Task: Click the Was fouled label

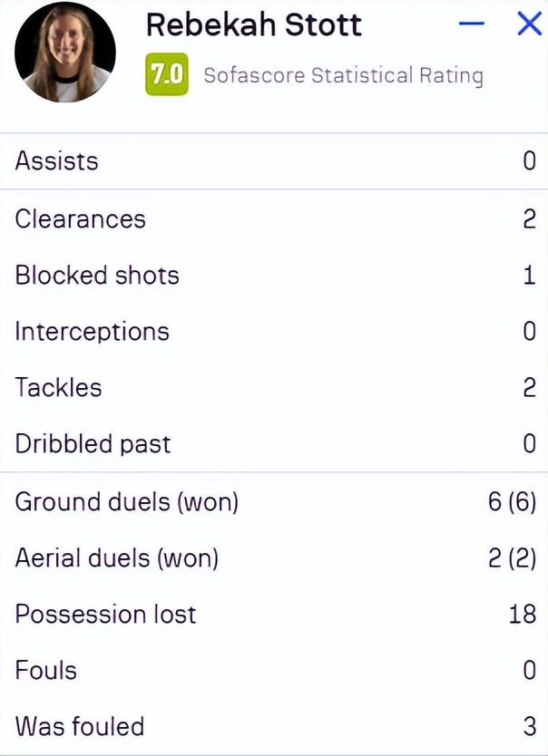Action: coord(79,726)
